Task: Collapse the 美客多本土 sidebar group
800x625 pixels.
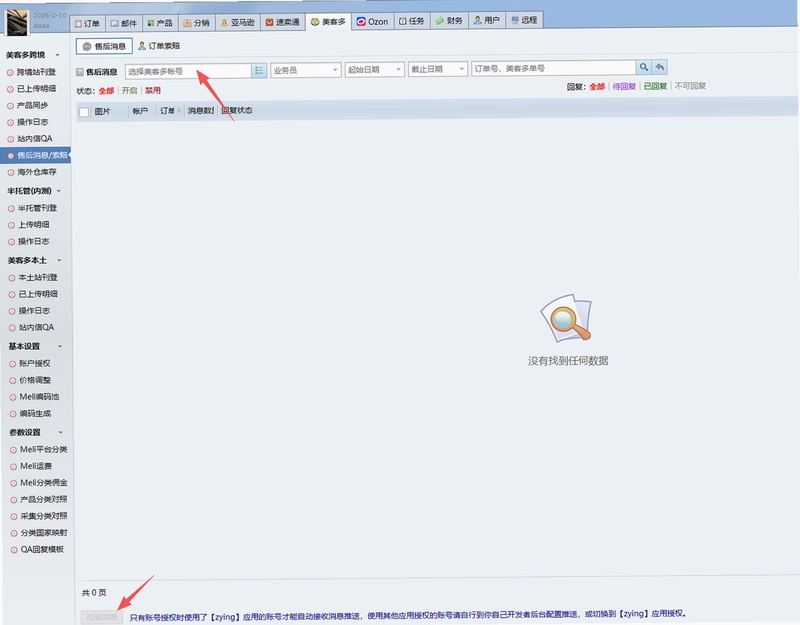Action: tap(59, 260)
